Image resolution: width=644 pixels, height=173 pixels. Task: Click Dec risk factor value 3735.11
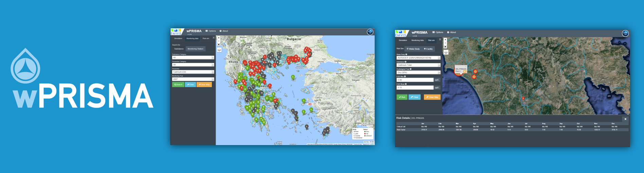pyautogui.click(x=614, y=130)
